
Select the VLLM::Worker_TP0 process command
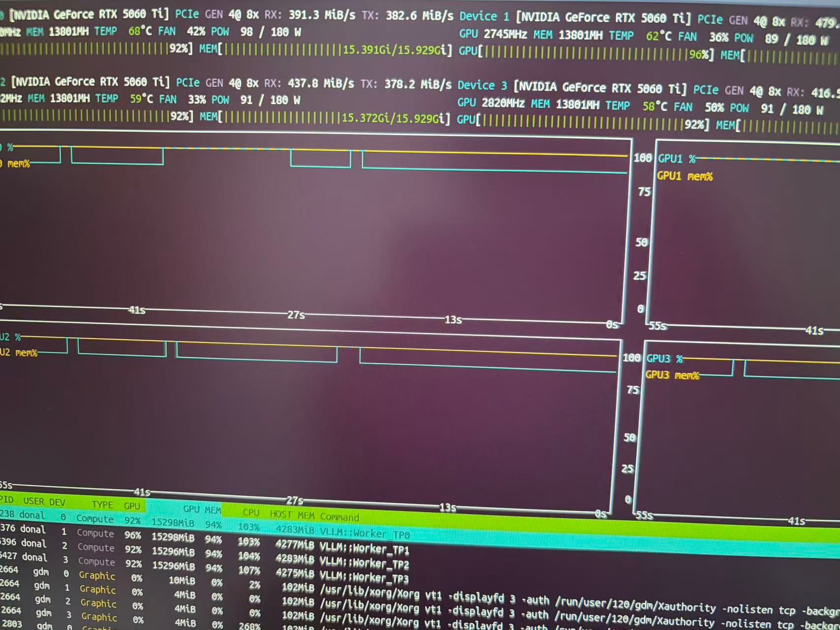click(x=365, y=534)
